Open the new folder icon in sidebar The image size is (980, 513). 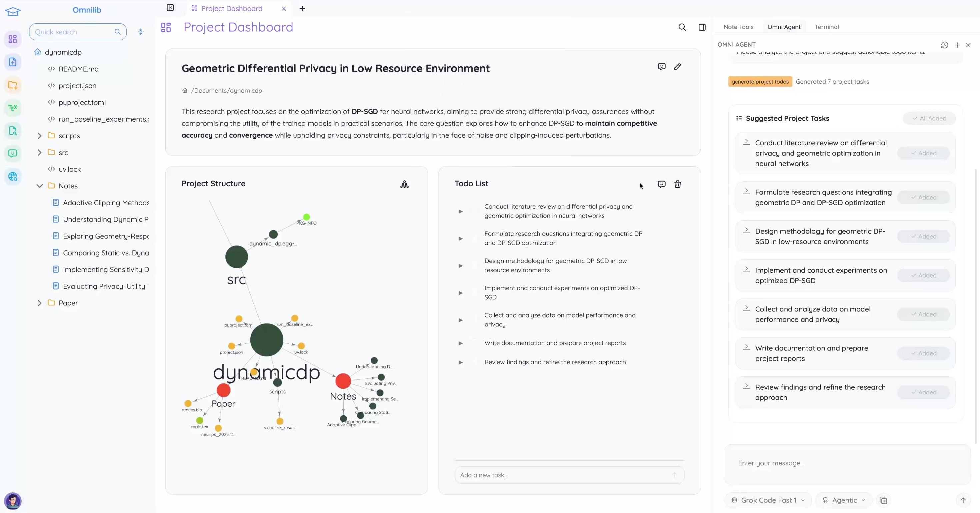(x=13, y=85)
